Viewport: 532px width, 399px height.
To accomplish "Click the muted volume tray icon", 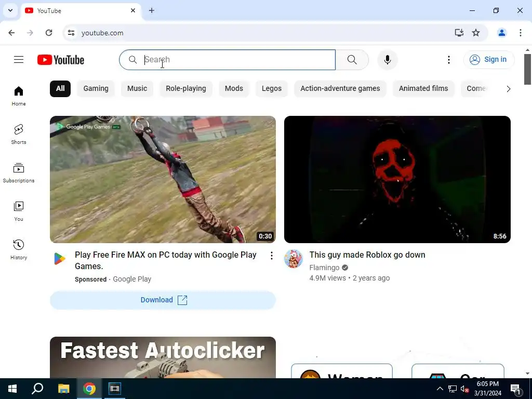I will point(464,389).
